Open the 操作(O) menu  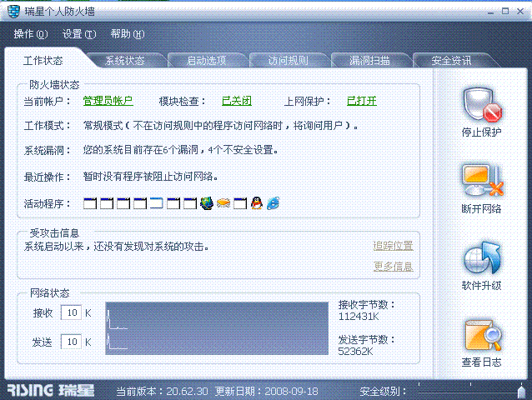31,34
